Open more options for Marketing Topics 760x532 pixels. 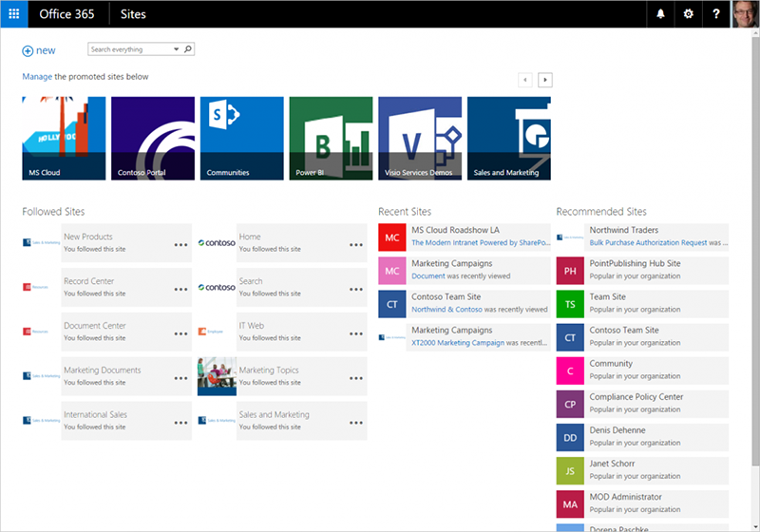click(356, 378)
